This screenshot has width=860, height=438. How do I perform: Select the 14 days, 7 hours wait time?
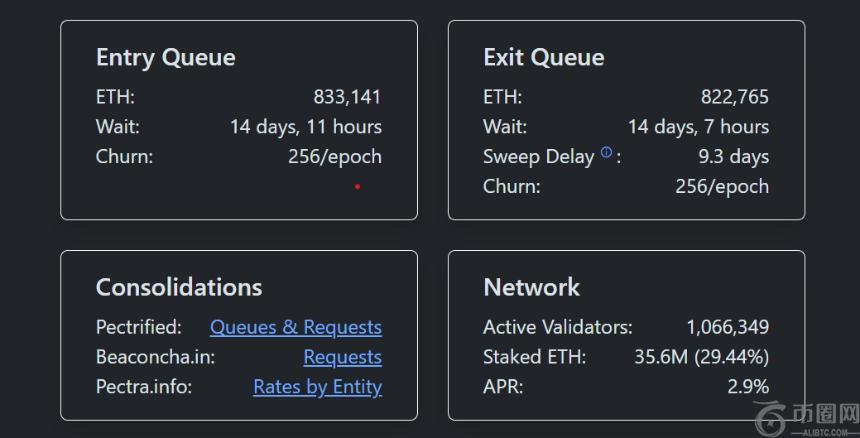[x=698, y=127]
